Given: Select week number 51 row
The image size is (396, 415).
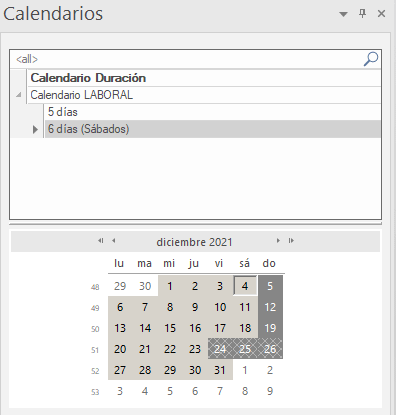Looking at the screenshot, I should click(95, 350).
